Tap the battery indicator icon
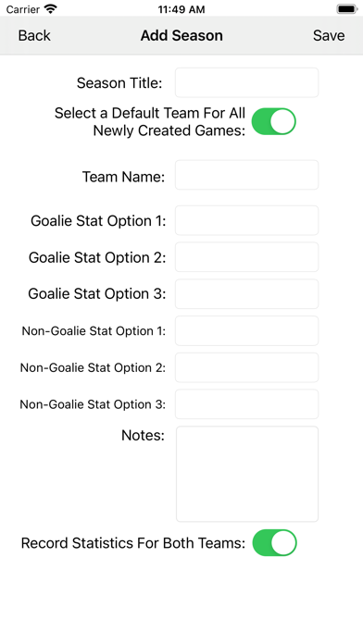This screenshot has width=363, height=644. tap(347, 9)
